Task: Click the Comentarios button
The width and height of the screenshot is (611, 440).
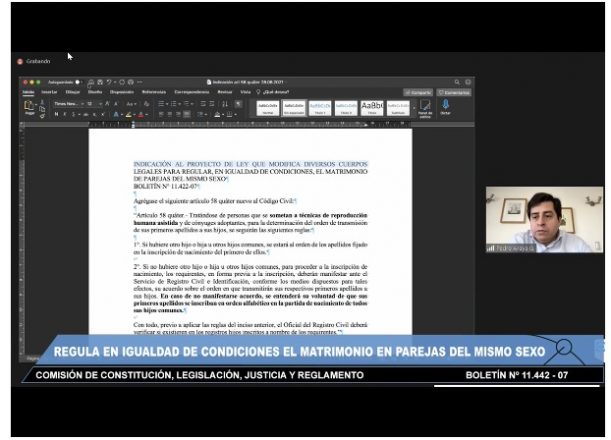Action: [454, 92]
